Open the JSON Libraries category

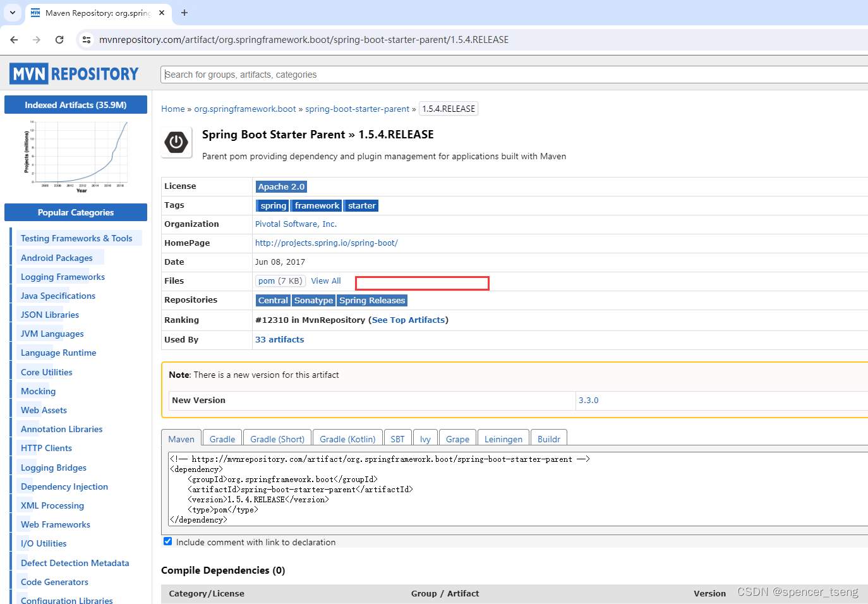(x=50, y=315)
